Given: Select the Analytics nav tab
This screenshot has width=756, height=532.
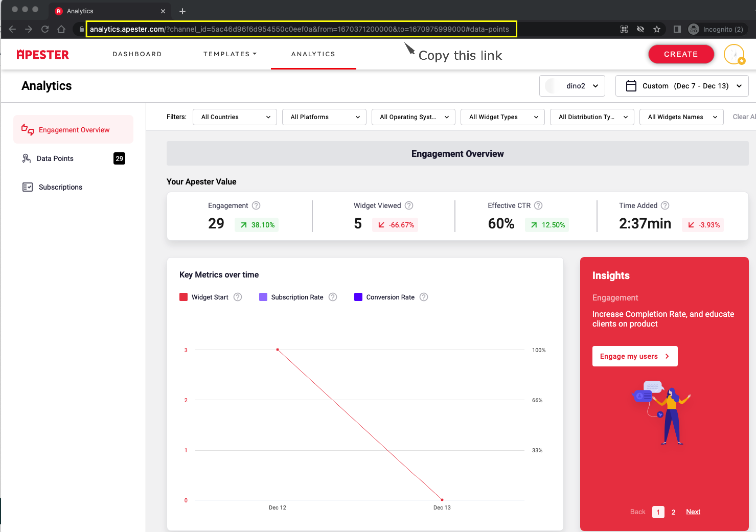Looking at the screenshot, I should [x=313, y=54].
